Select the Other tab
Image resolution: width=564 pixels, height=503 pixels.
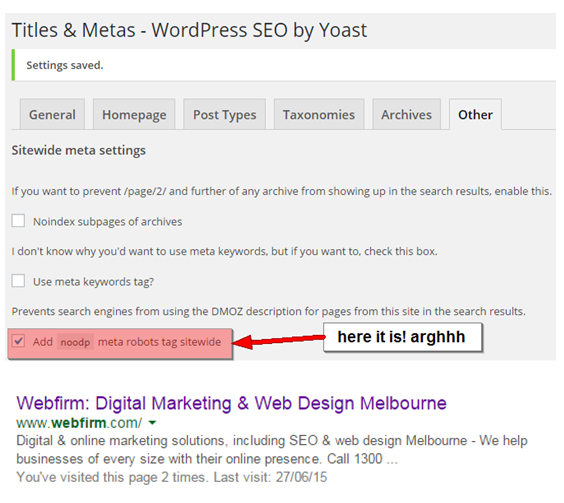(475, 114)
